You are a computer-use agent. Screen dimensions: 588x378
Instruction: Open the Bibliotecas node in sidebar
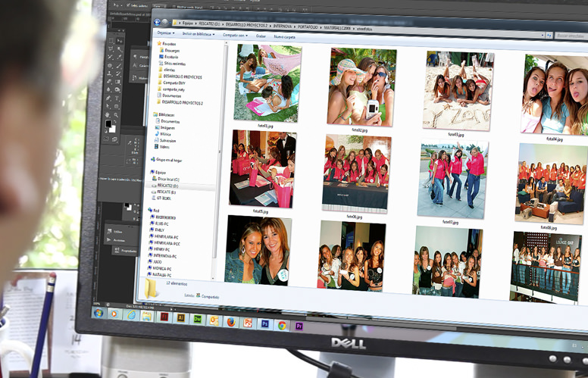point(164,115)
